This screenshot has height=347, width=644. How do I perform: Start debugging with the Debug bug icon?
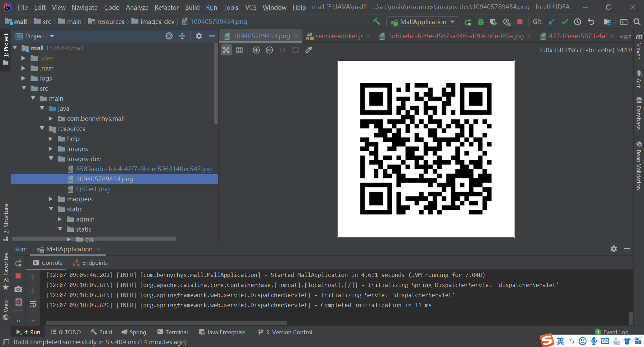click(x=481, y=22)
